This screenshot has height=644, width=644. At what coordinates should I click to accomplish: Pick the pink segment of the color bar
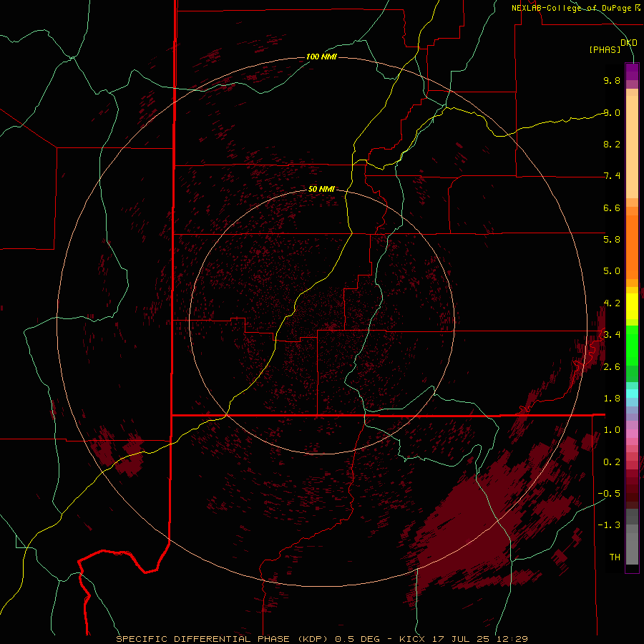pyautogui.click(x=632, y=434)
